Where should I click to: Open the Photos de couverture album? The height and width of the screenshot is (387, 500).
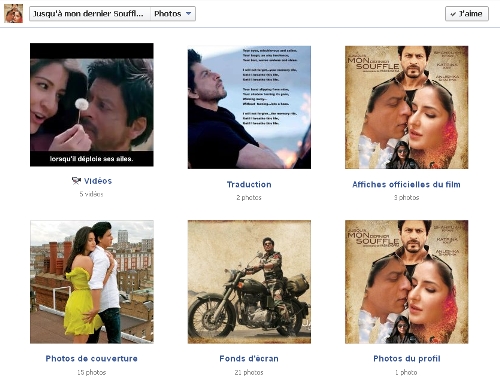click(92, 358)
